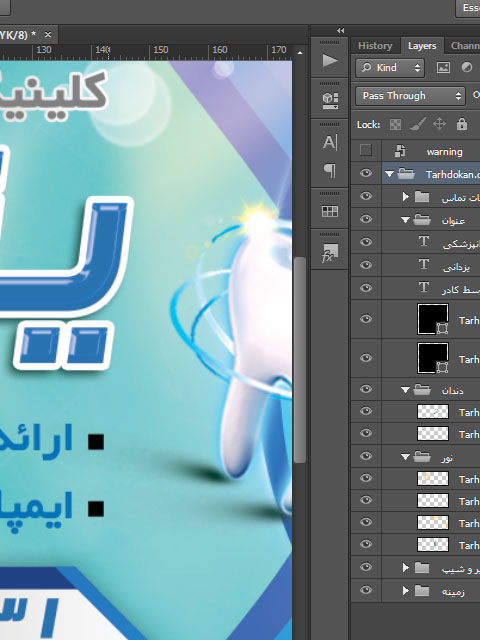The width and height of the screenshot is (480, 640).
Task: Select second layer thumbnail in دندان group
Action: pyautogui.click(x=433, y=433)
